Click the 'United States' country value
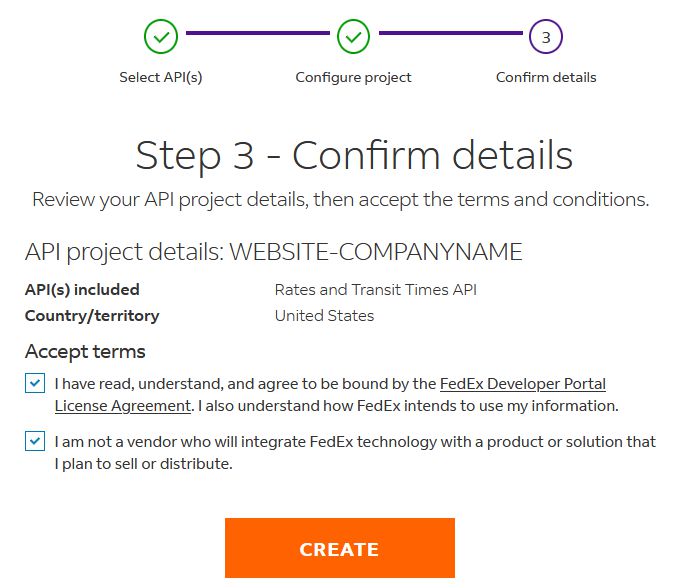The height and width of the screenshot is (588, 696). [324, 315]
